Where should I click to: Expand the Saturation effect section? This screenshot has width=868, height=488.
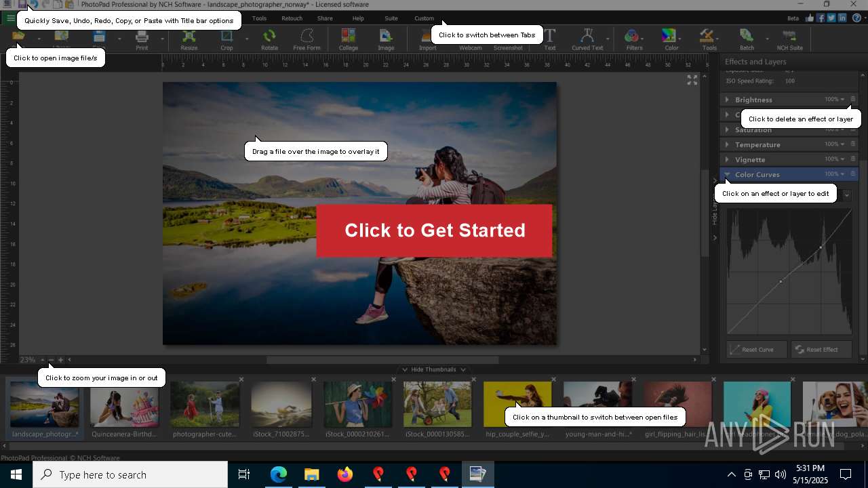pyautogui.click(x=727, y=129)
